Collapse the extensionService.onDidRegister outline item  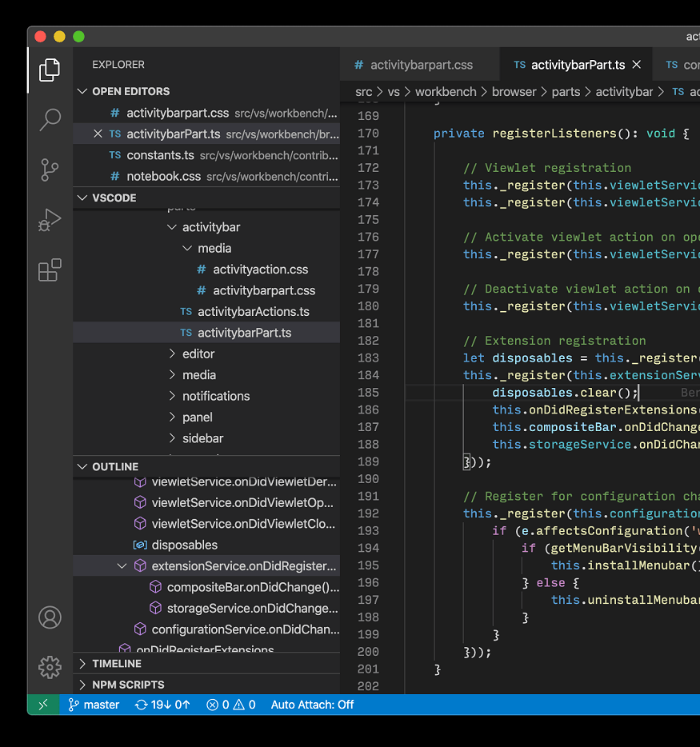122,565
